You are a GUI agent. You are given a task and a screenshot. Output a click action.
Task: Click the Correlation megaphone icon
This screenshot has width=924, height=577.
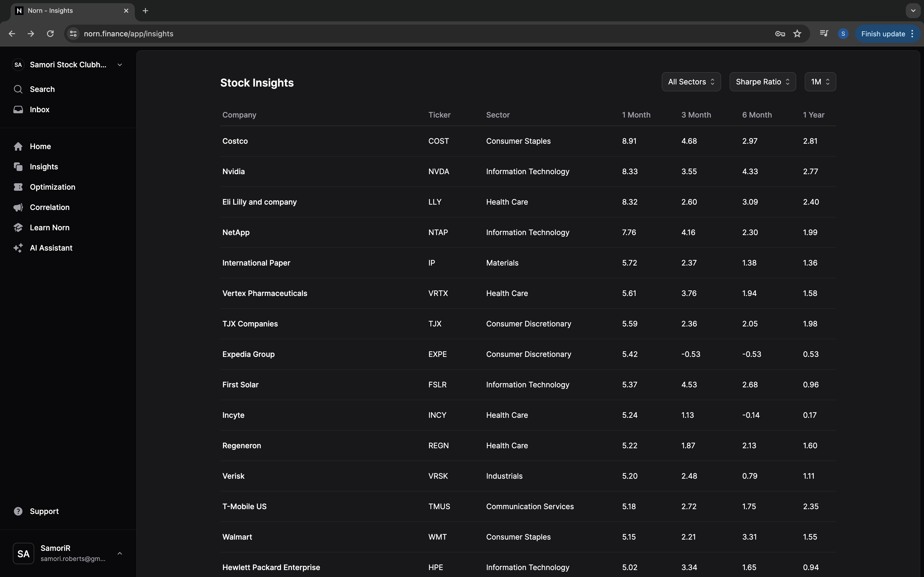click(18, 207)
